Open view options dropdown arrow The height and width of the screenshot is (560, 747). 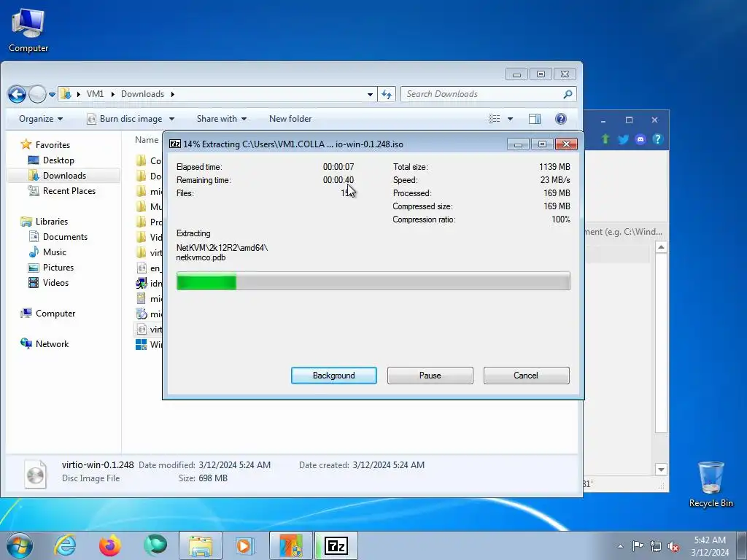tap(510, 119)
